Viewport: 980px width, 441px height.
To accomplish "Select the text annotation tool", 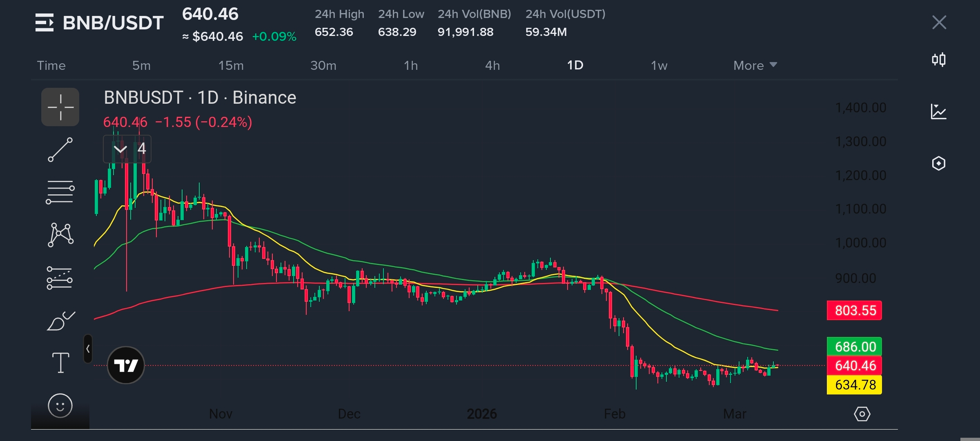I will pos(60,363).
